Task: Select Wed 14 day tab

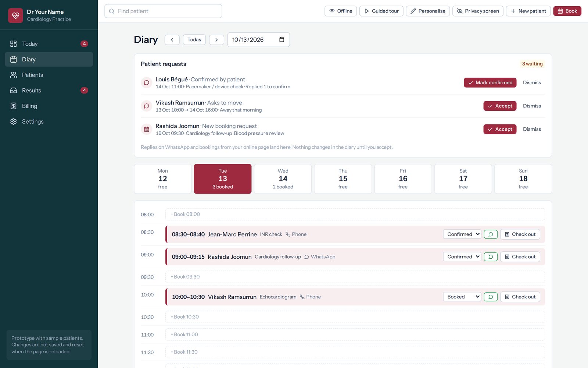Action: click(283, 179)
